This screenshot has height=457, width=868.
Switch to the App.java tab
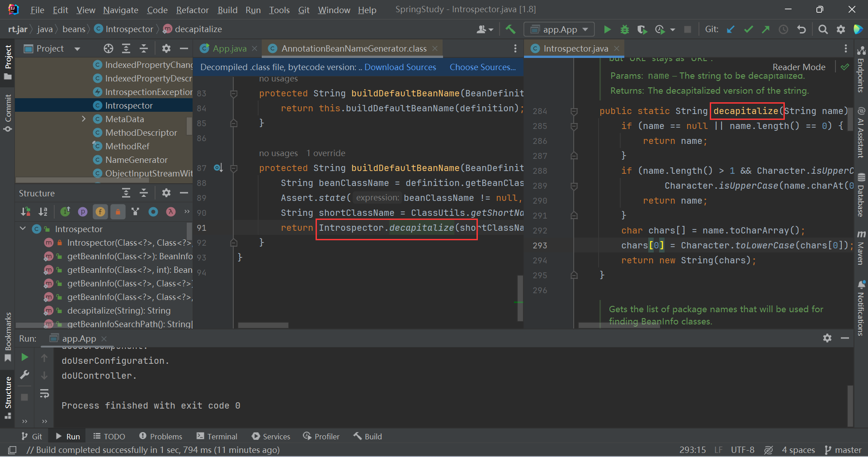pos(229,48)
